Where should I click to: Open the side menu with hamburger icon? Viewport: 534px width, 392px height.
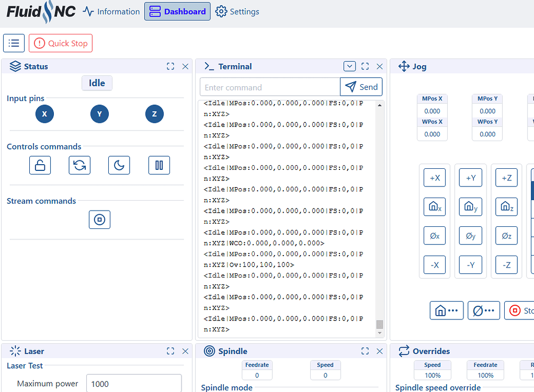(x=14, y=43)
